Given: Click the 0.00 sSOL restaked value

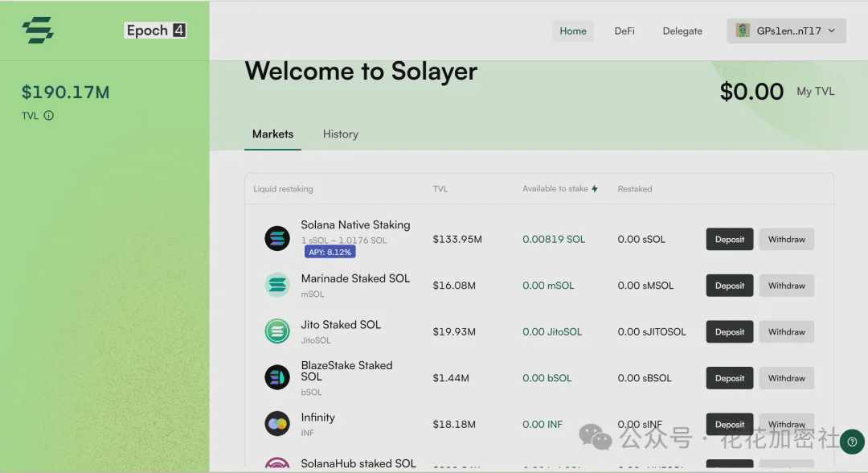Looking at the screenshot, I should coord(641,239).
